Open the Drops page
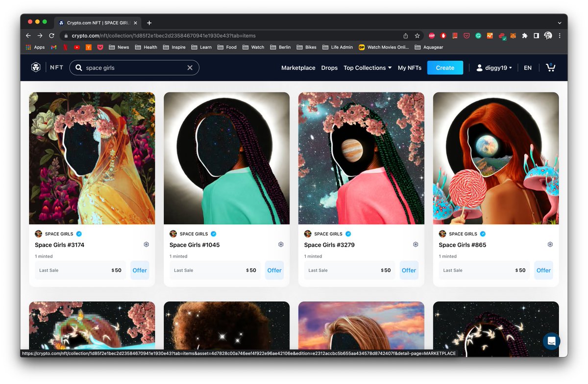 pos(329,68)
